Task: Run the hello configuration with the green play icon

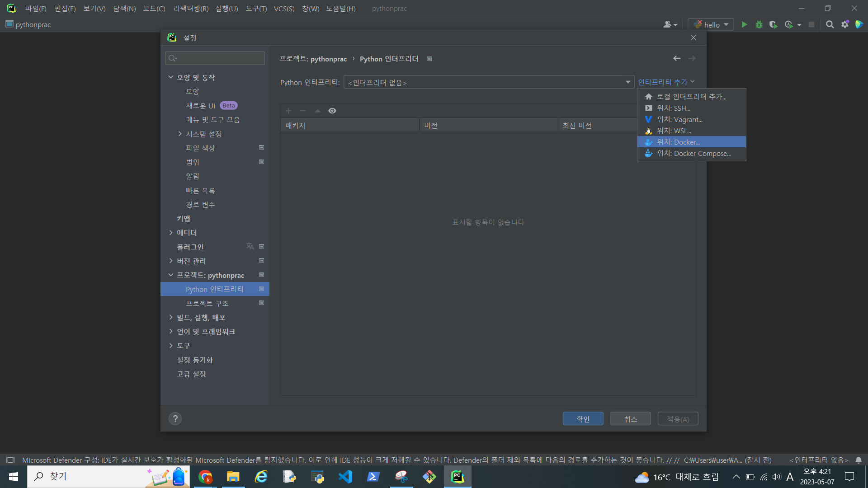Action: pos(744,24)
